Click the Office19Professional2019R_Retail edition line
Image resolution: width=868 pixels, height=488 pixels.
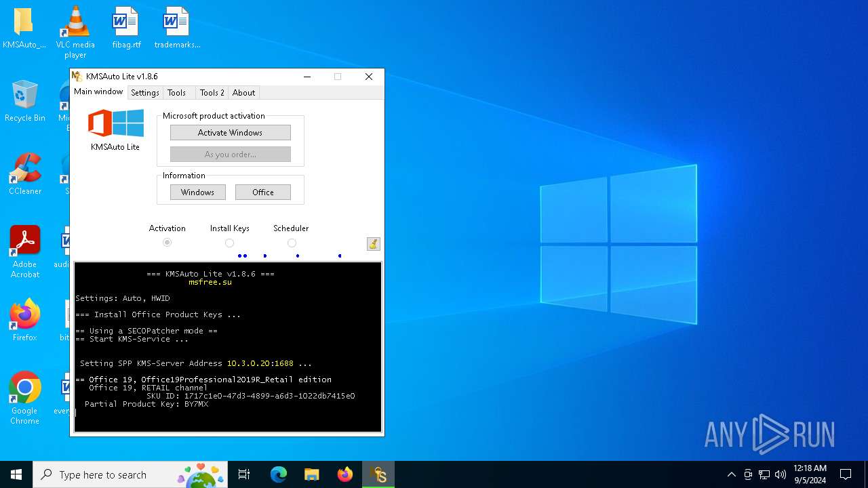tap(203, 380)
